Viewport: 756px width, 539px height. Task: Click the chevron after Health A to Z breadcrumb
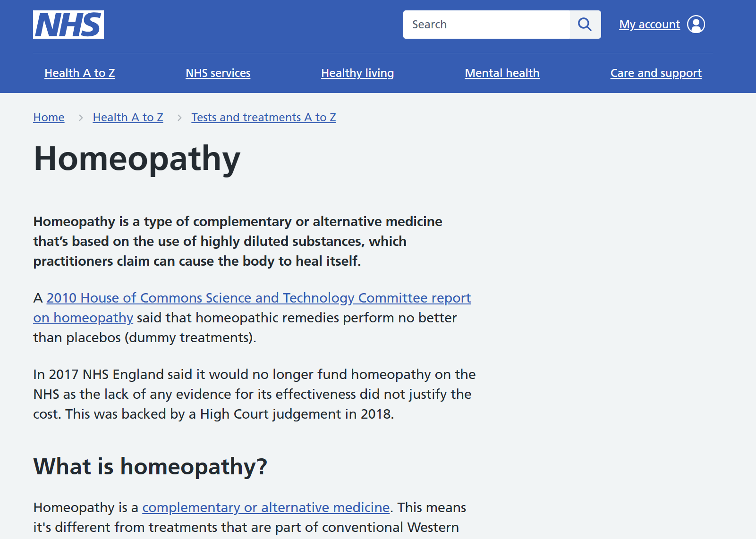pos(179,118)
